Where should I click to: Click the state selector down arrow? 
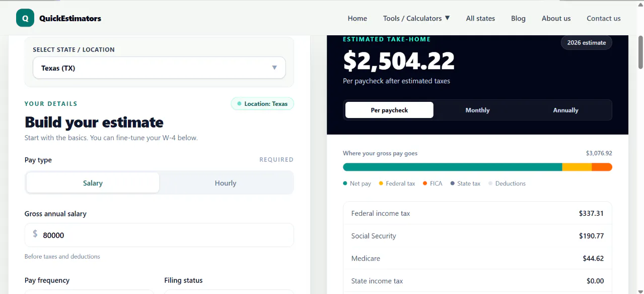pos(274,68)
